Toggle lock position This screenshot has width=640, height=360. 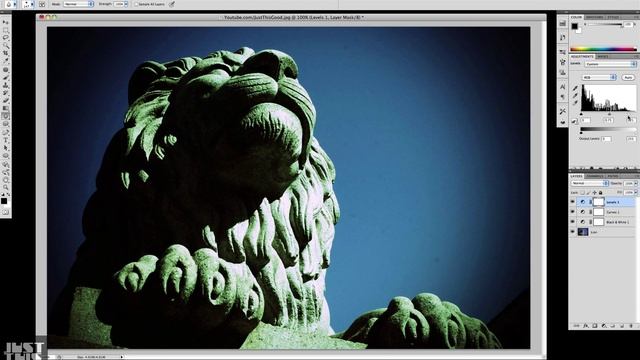(594, 192)
